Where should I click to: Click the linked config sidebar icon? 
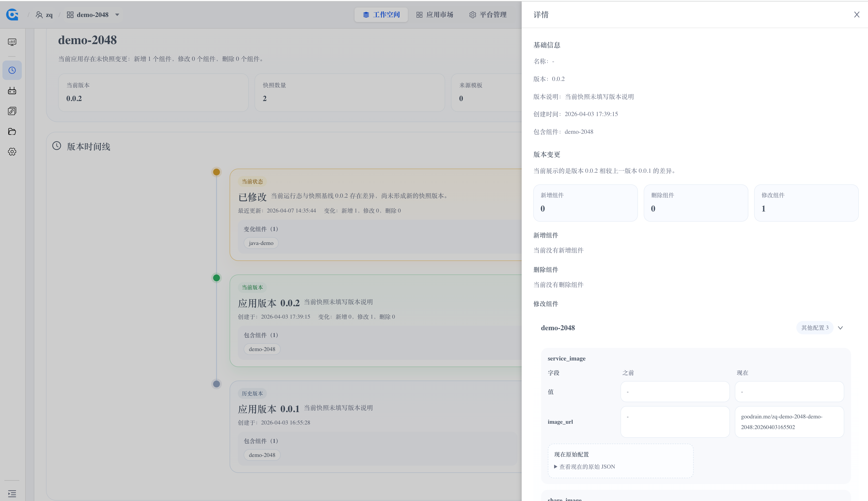[12, 111]
